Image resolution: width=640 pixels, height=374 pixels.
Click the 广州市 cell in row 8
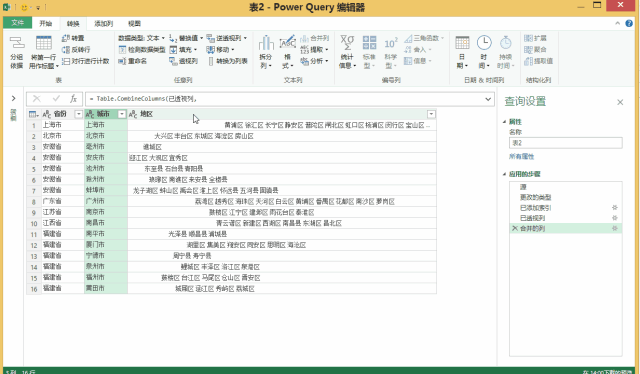point(106,201)
